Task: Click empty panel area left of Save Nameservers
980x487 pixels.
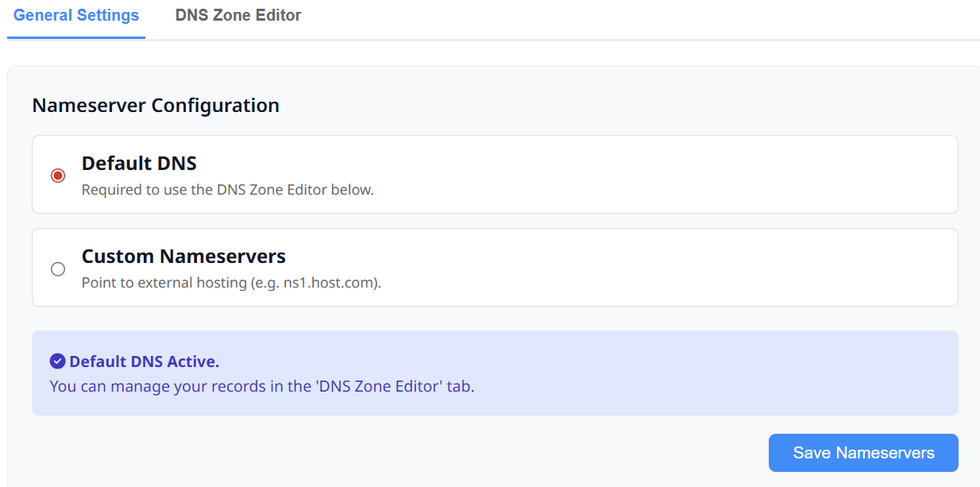Action: point(397,453)
